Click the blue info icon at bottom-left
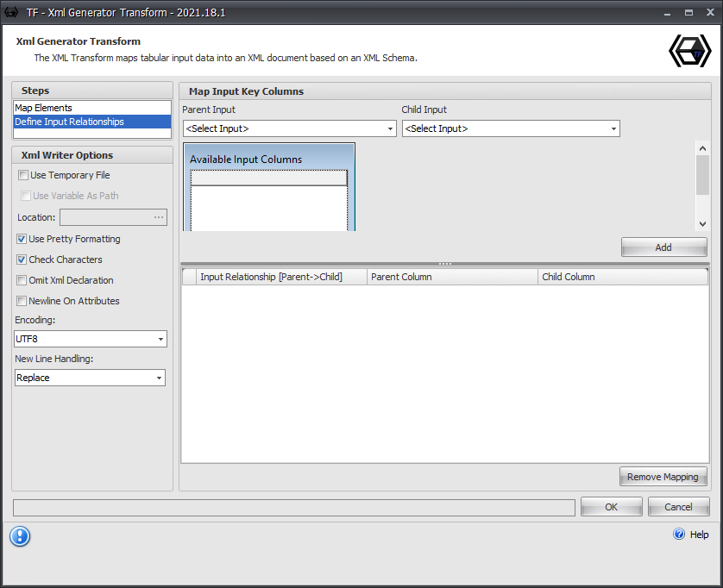Screen dimensions: 723x588 click(x=20, y=536)
